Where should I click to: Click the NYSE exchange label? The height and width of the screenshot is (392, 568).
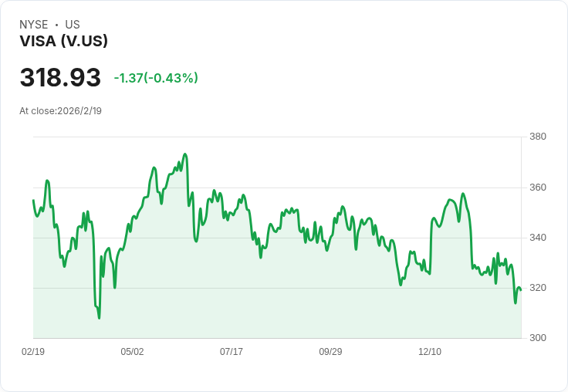[34, 25]
